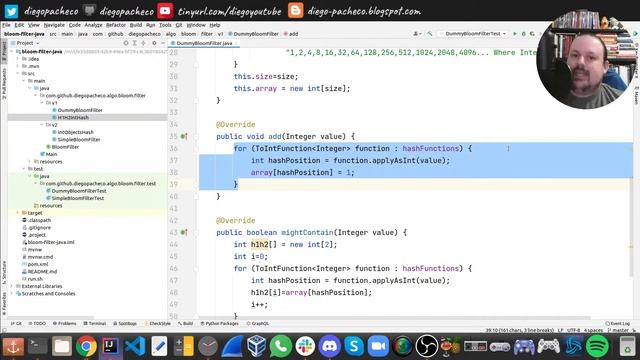The width and height of the screenshot is (640, 360).
Task: Click the expand all icon in Project panel
Action: 134,43
